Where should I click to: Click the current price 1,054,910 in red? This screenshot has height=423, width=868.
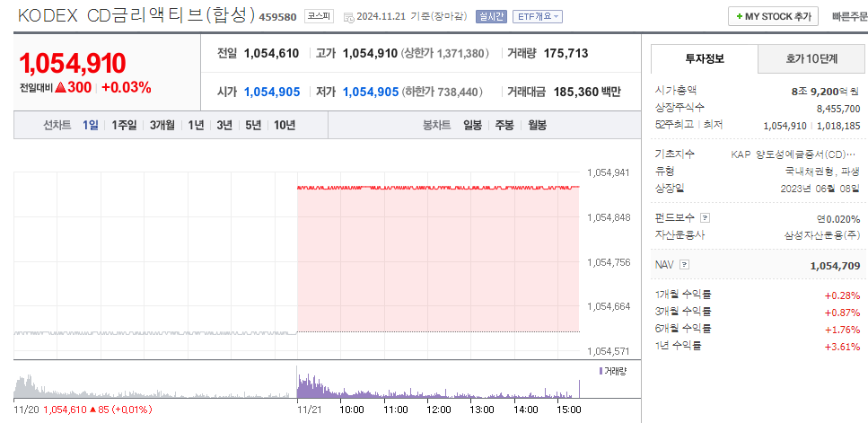(x=73, y=64)
